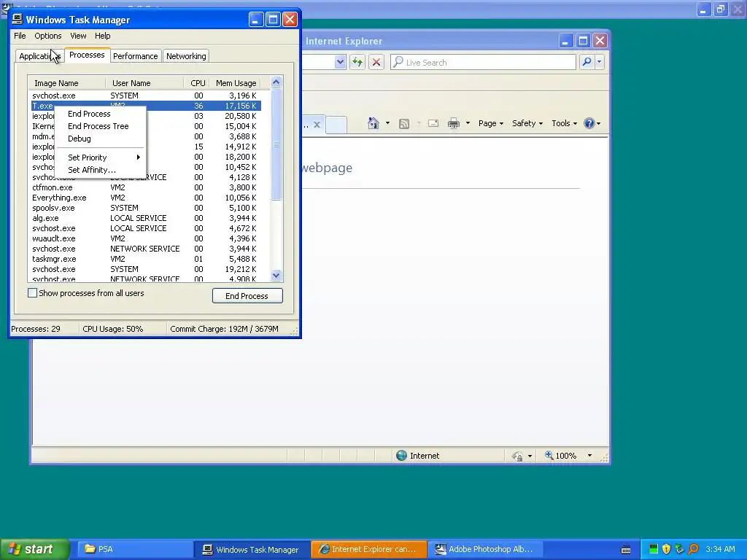
Task: Click the Print icon in IE toolbar
Action: (x=454, y=123)
